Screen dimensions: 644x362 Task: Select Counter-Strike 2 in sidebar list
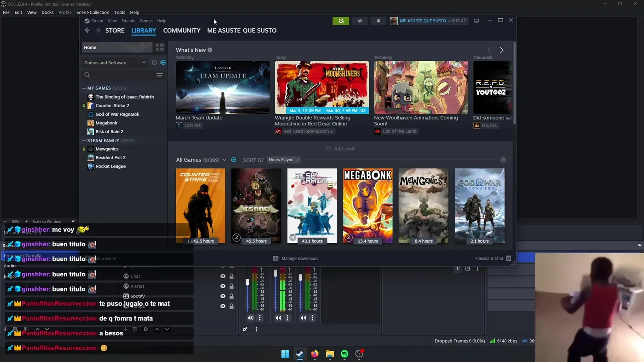coord(112,106)
